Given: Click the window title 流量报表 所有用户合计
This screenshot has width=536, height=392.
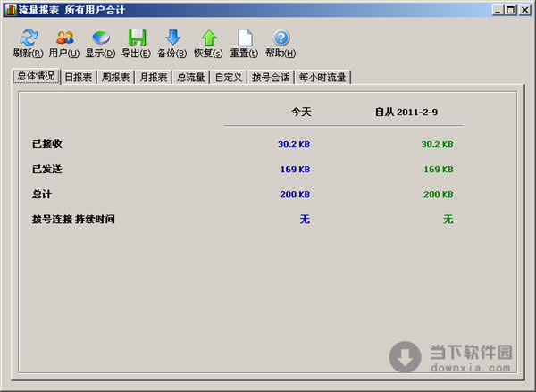Looking at the screenshot, I should click(x=71, y=10).
